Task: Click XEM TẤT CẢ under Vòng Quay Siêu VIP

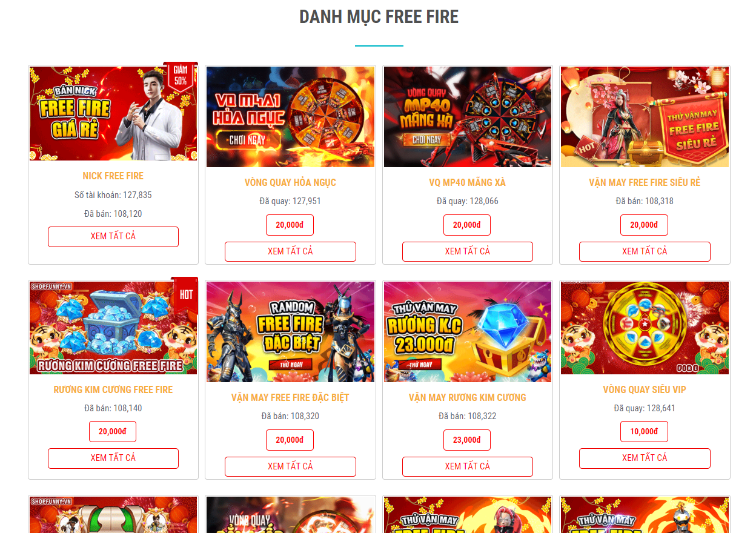Action: pos(645,459)
